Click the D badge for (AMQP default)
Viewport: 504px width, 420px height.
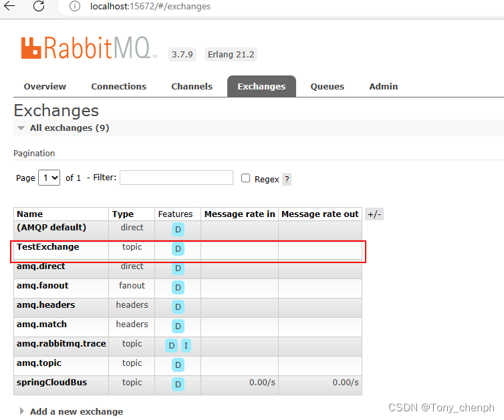coord(178,230)
